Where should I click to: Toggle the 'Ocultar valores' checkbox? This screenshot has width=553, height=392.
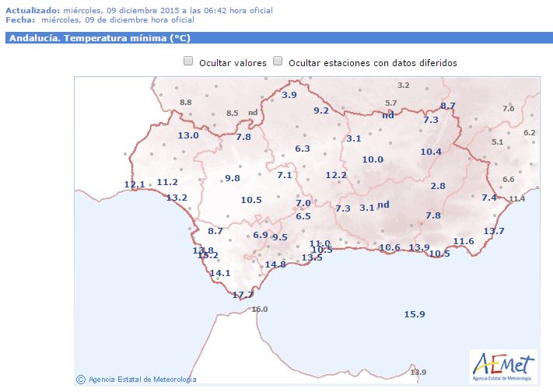188,61
